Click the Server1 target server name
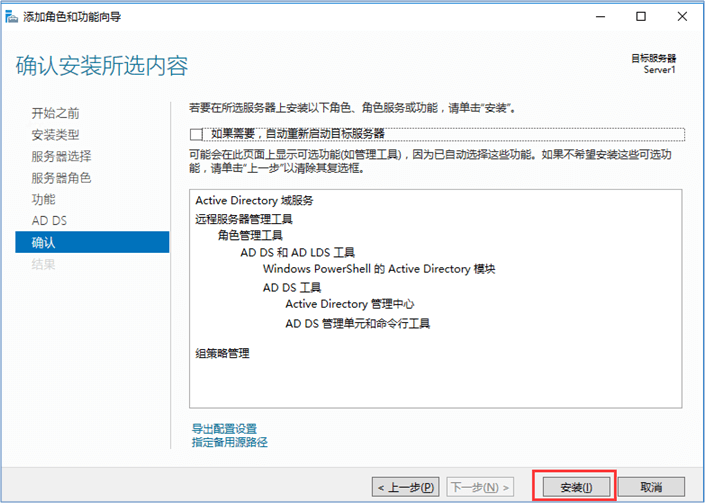This screenshot has height=503, width=705. [660, 70]
